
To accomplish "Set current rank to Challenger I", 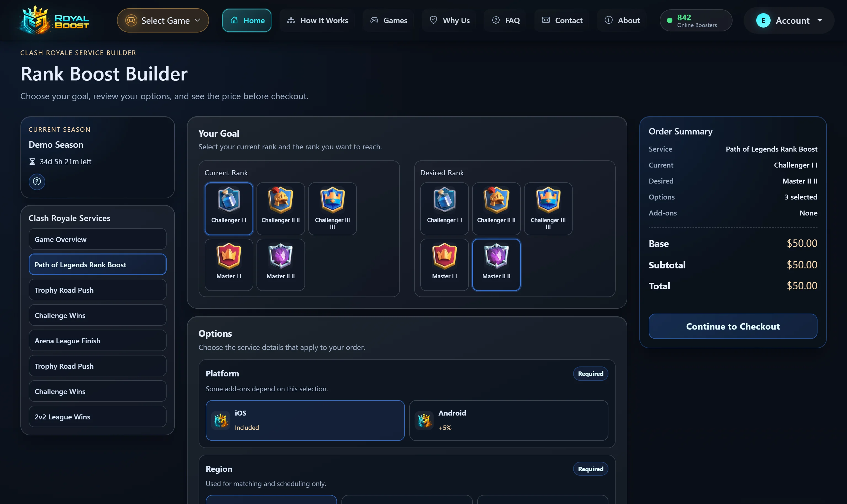I will [229, 209].
